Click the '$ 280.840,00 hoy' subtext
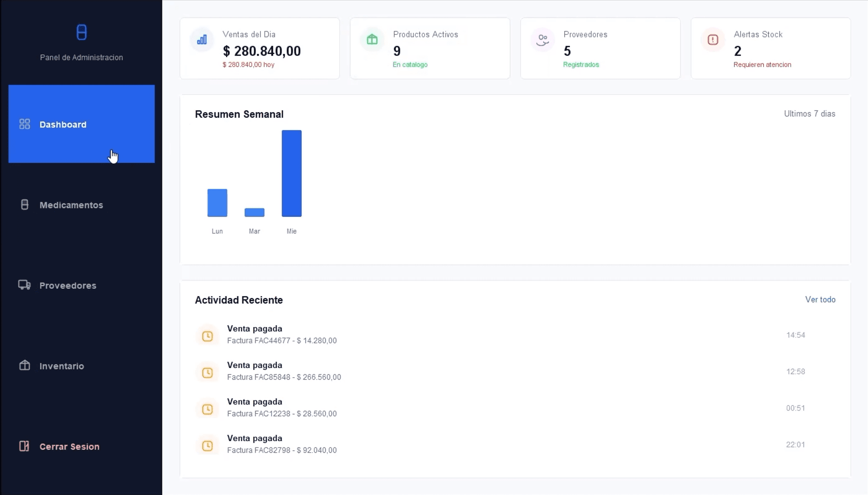 coord(248,64)
